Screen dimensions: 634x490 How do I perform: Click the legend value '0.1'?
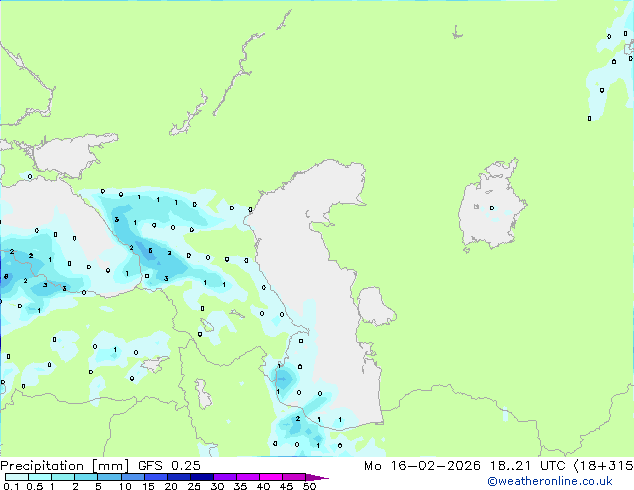click(x=11, y=486)
